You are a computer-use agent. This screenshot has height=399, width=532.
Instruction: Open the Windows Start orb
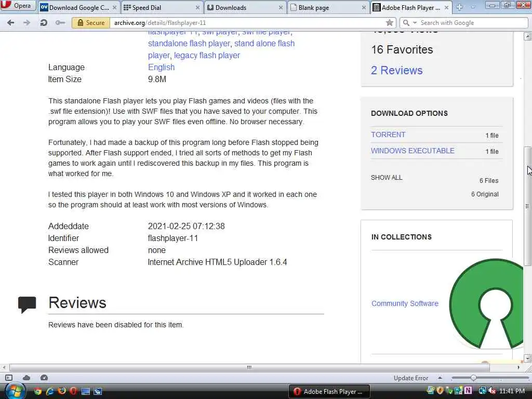coord(15,391)
